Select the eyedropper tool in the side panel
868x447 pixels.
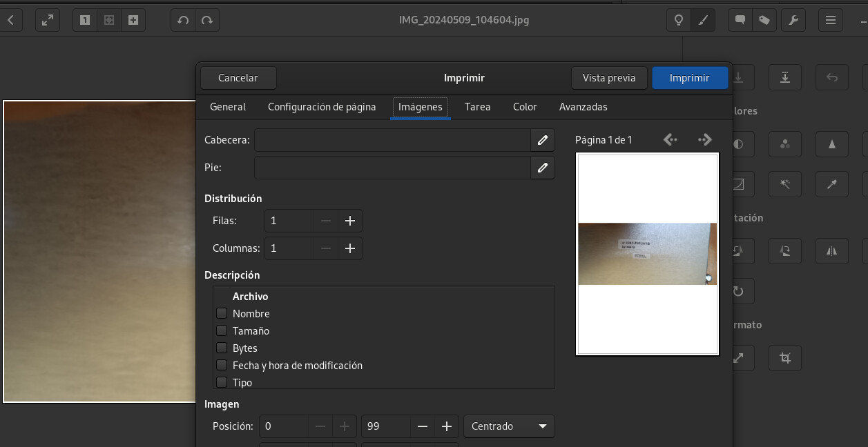[x=832, y=184]
